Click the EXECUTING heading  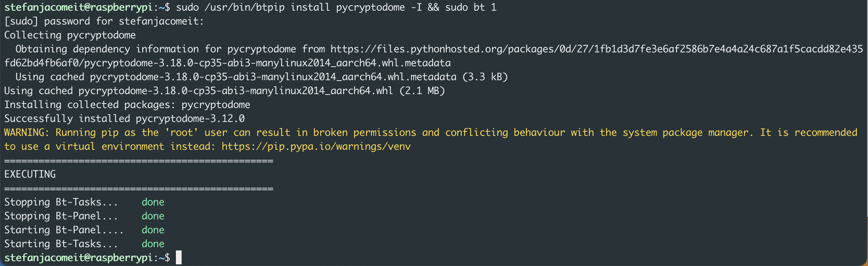point(30,174)
